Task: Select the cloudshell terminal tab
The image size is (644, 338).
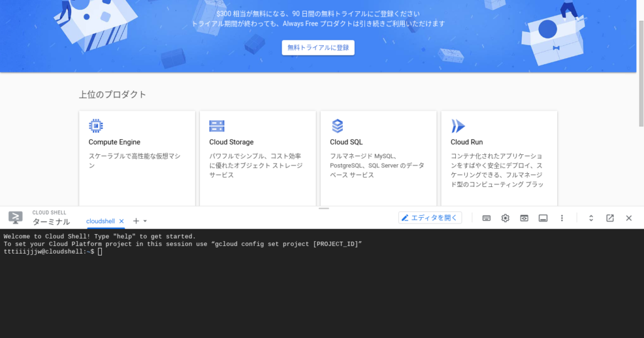Action: point(101,222)
